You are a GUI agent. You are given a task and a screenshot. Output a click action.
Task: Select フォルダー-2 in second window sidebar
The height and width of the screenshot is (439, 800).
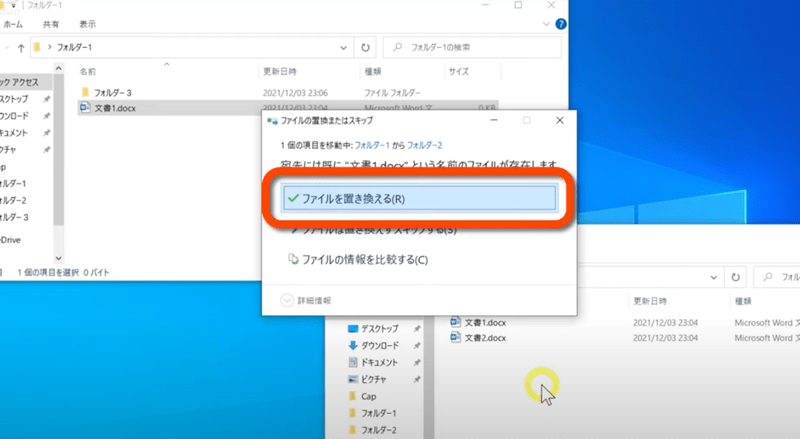pos(379,430)
